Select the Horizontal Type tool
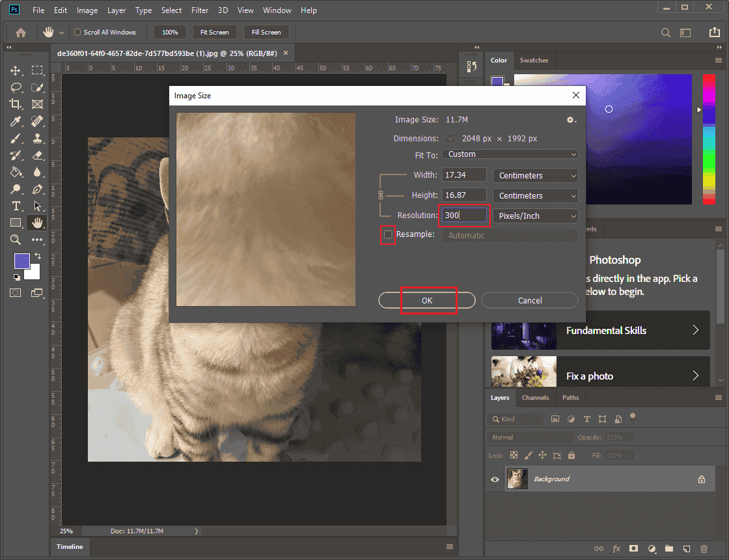 (x=16, y=206)
